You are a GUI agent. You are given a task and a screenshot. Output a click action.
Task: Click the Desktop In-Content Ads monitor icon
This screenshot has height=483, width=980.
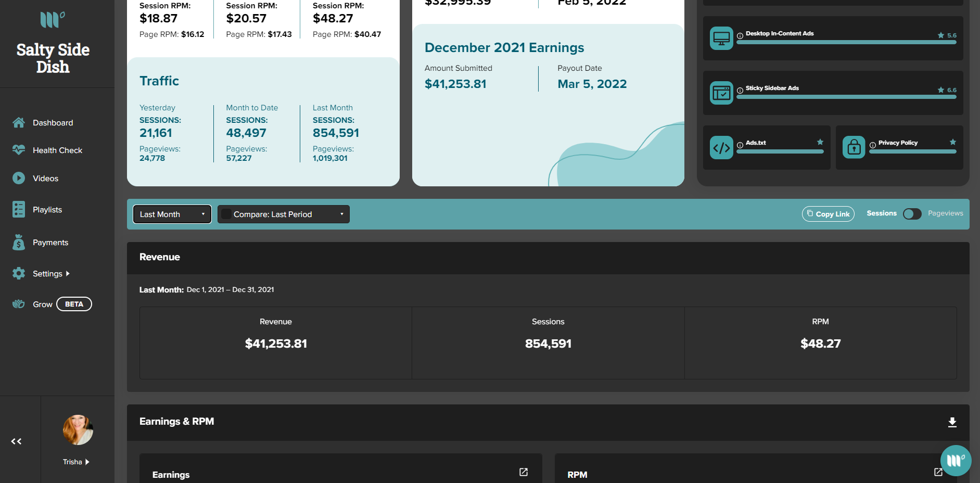point(721,38)
